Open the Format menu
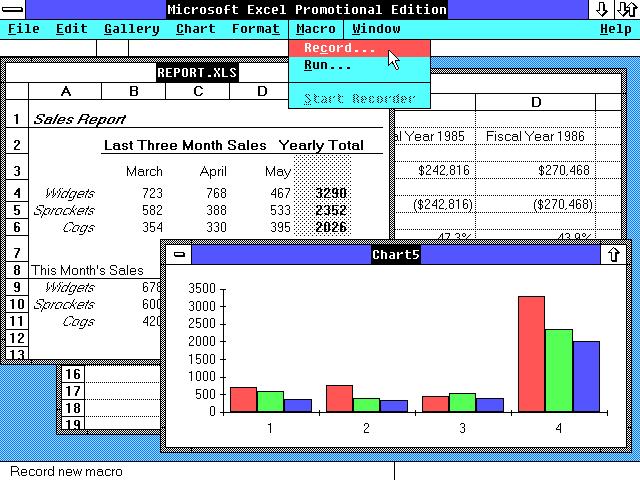This screenshot has height=480, width=640. (256, 29)
